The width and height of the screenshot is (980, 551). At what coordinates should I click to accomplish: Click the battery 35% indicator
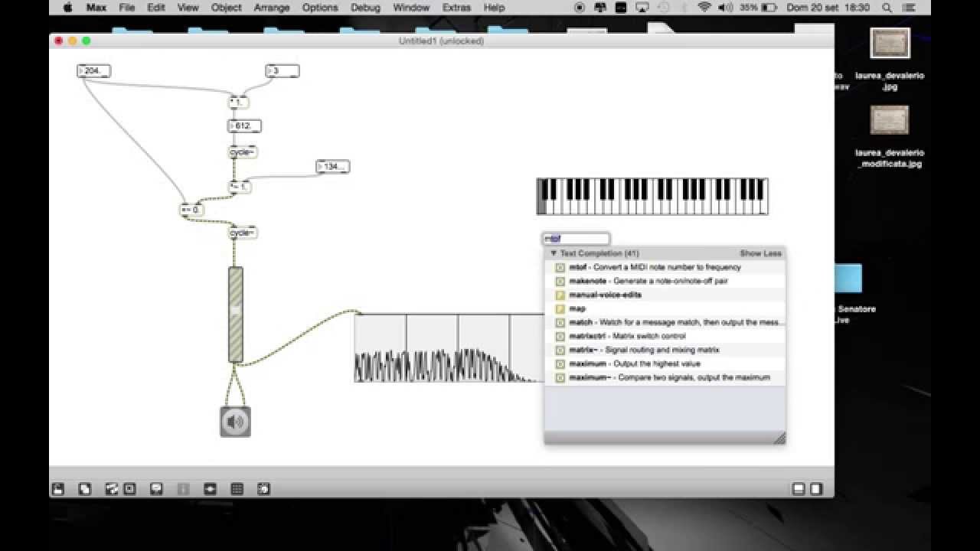759,8
